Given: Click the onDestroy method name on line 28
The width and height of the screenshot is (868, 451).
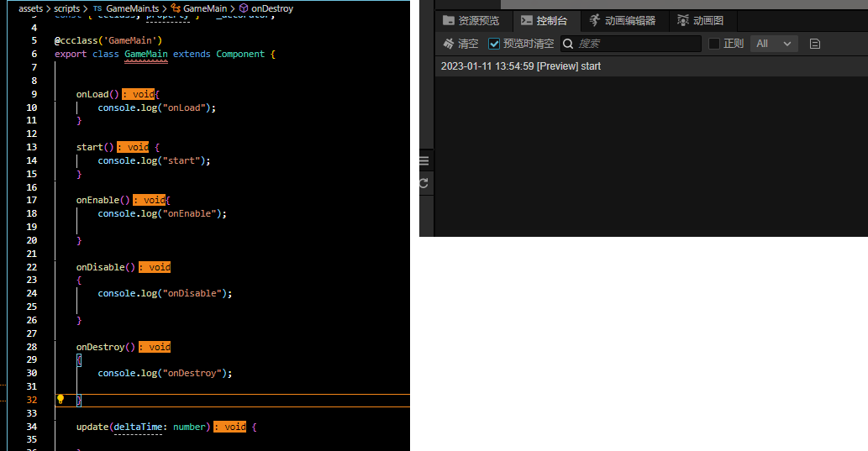Looking at the screenshot, I should point(100,347).
